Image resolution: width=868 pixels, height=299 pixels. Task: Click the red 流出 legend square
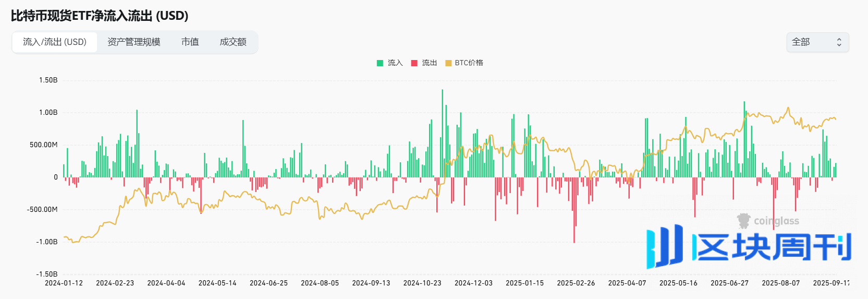click(x=414, y=63)
